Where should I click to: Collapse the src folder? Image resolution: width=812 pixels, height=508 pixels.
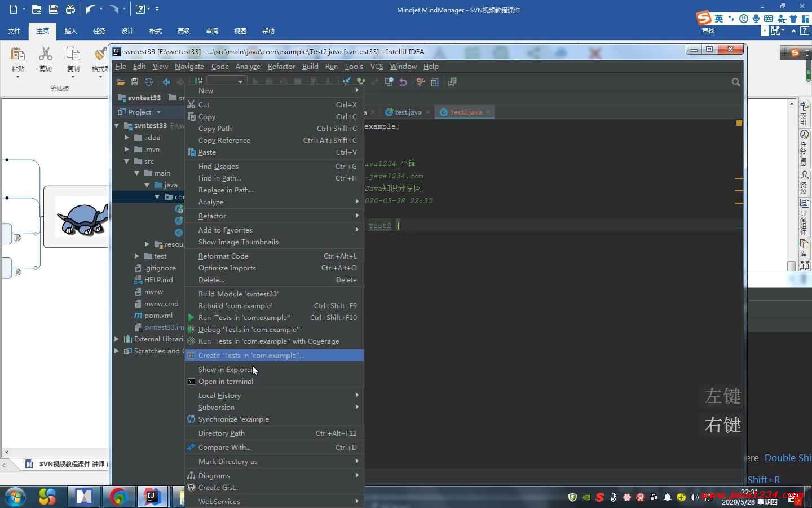[127, 161]
